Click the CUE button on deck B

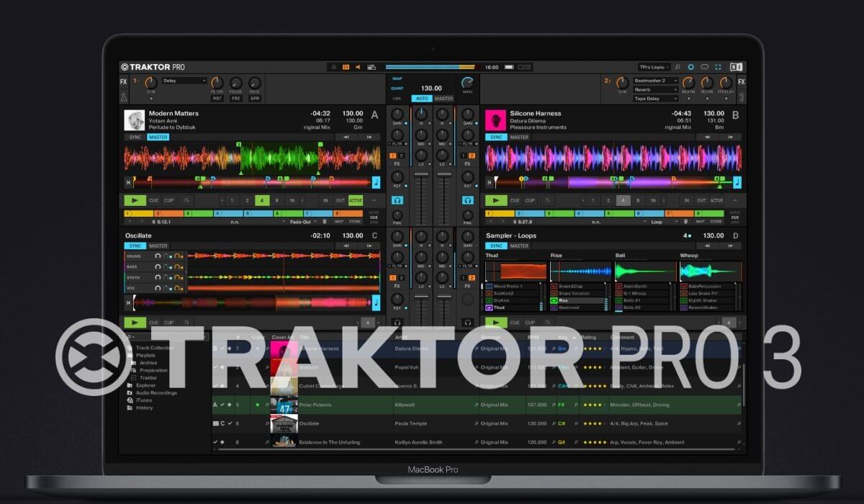[x=515, y=200]
